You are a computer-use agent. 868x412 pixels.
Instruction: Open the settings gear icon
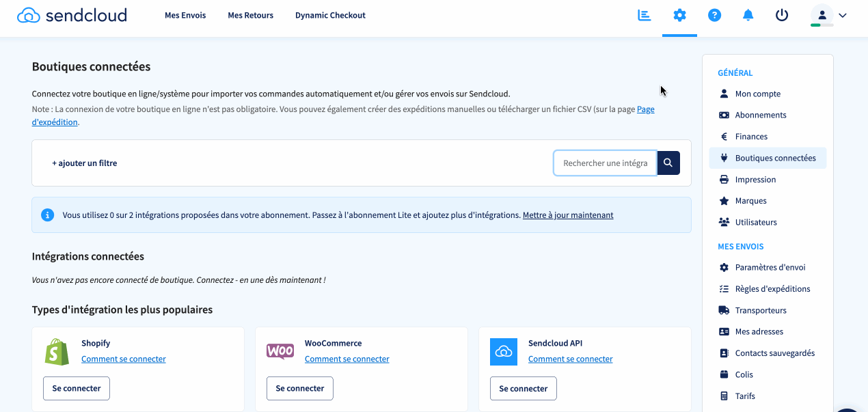tap(679, 15)
